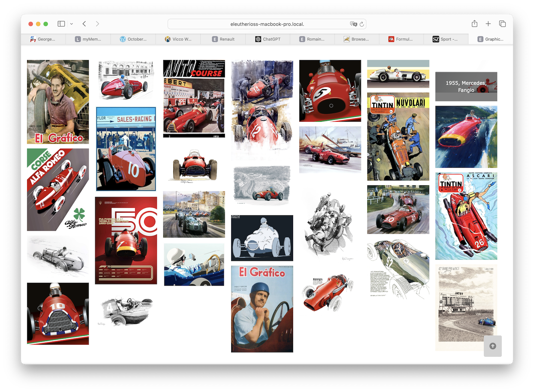Select the Vicco W... tab
Image resolution: width=534 pixels, height=392 pixels.
[x=178, y=39]
